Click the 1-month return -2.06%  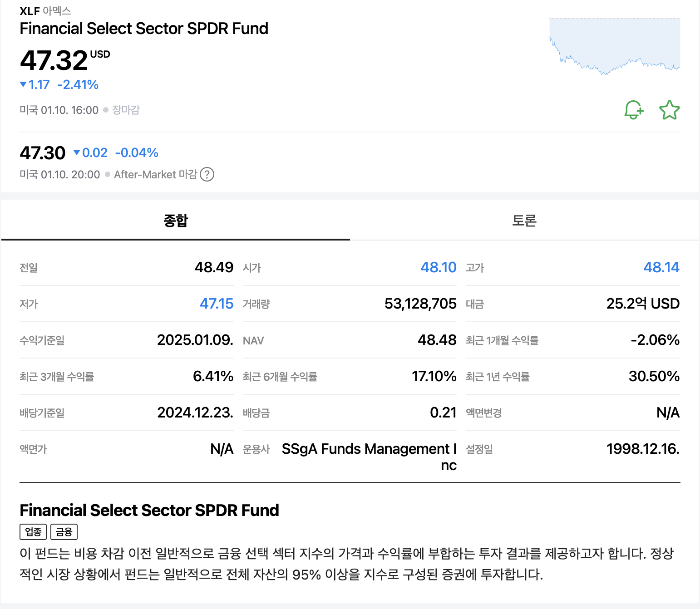coord(655,340)
